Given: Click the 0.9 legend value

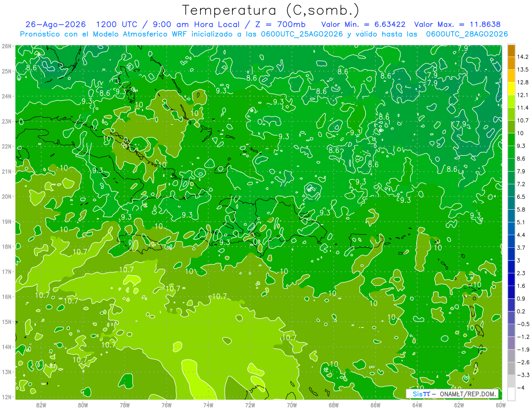Looking at the screenshot, I should [521, 298].
